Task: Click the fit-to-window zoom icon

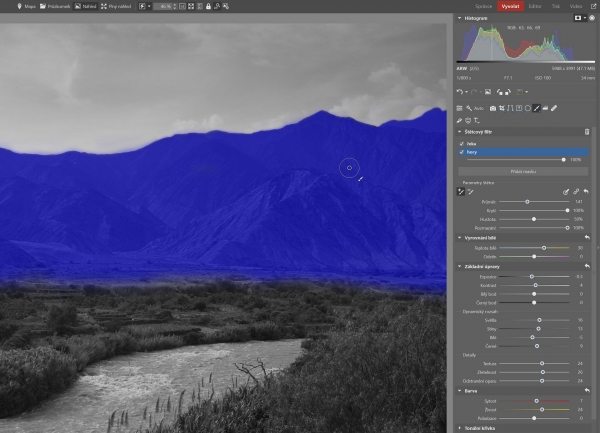Action: click(191, 6)
